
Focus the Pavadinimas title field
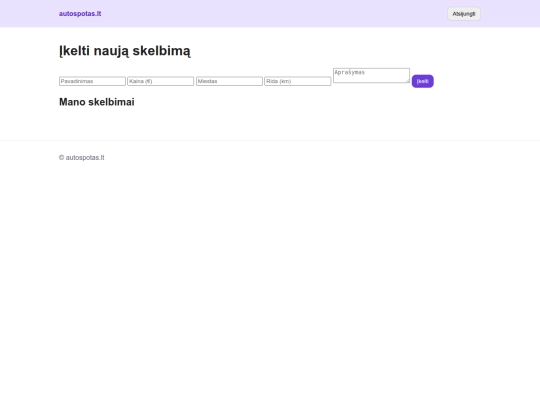[92, 81]
